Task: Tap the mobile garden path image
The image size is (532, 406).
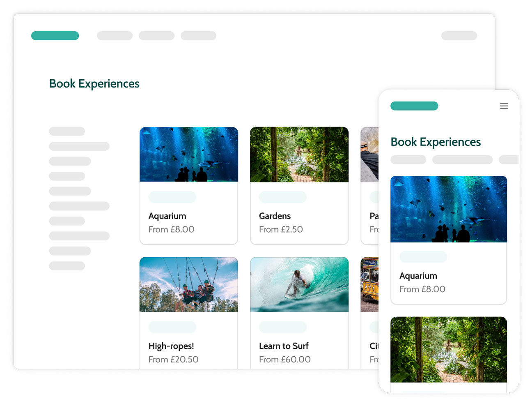Action: tap(449, 349)
